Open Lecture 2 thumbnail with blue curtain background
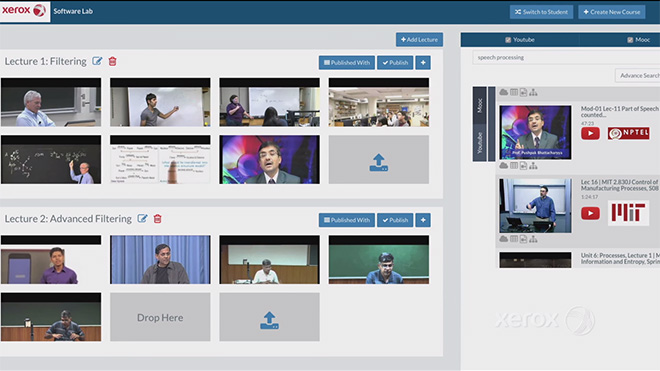660x371 pixels. pos(160,259)
